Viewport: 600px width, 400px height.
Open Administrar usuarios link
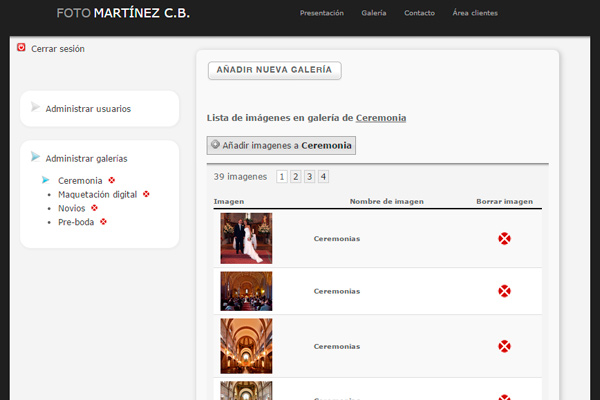tap(88, 109)
